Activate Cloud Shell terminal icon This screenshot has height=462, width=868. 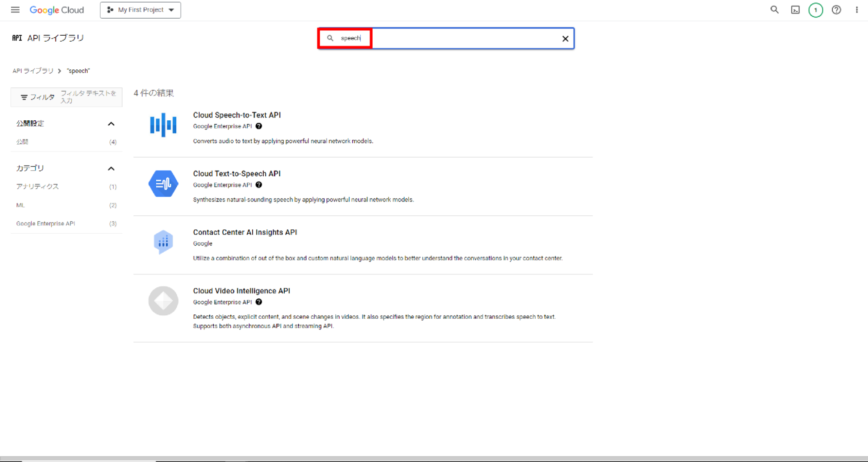pos(795,10)
